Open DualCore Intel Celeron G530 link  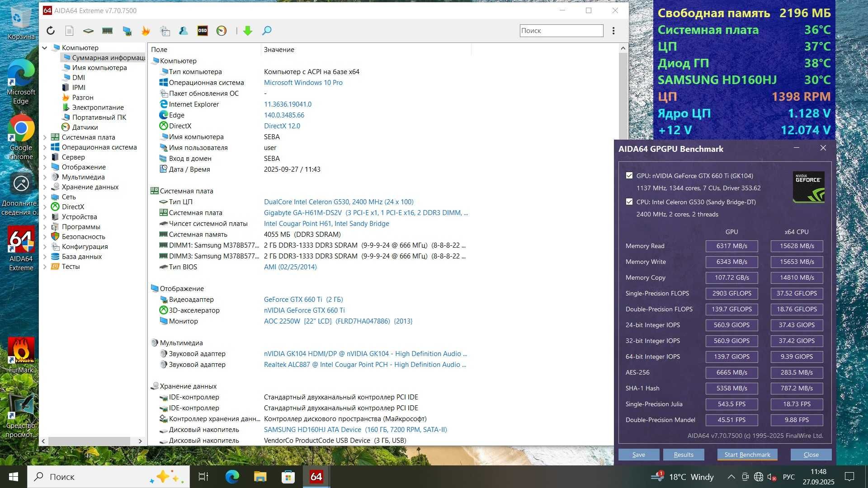pos(339,202)
